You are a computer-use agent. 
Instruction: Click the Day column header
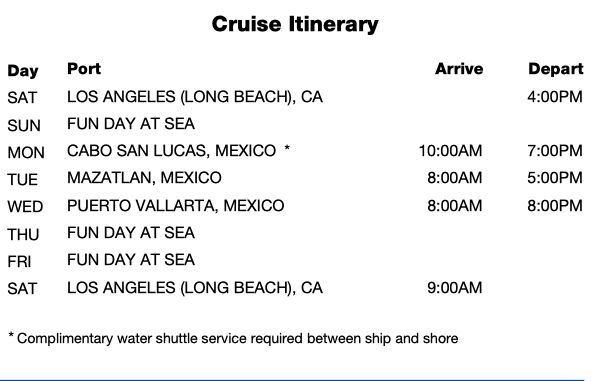coord(23,71)
